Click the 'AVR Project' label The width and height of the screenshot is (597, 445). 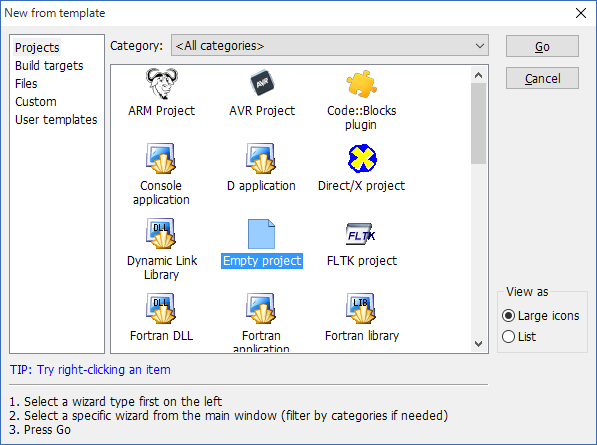click(x=262, y=111)
